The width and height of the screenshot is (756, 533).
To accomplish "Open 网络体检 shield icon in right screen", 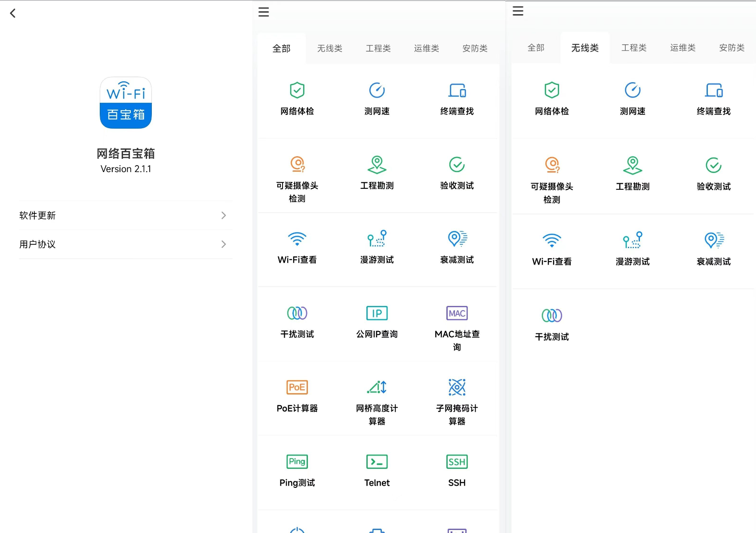I will (x=552, y=90).
